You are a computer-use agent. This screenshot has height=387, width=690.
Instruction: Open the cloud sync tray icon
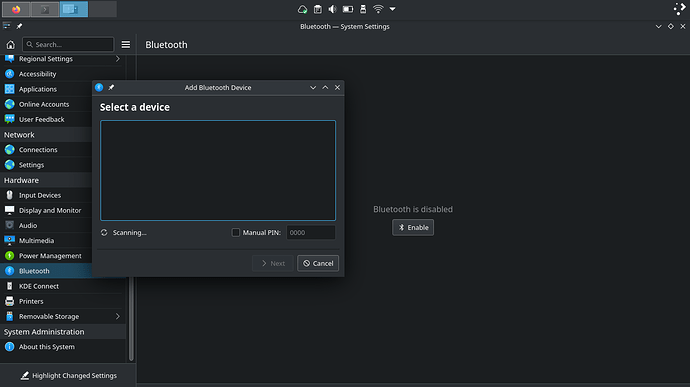[x=302, y=9]
